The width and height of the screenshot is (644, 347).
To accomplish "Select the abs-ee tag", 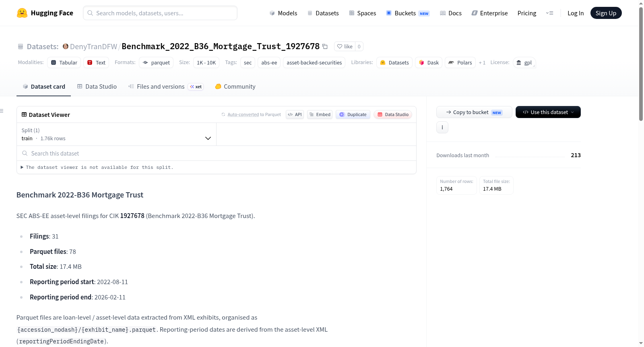I will tap(269, 62).
